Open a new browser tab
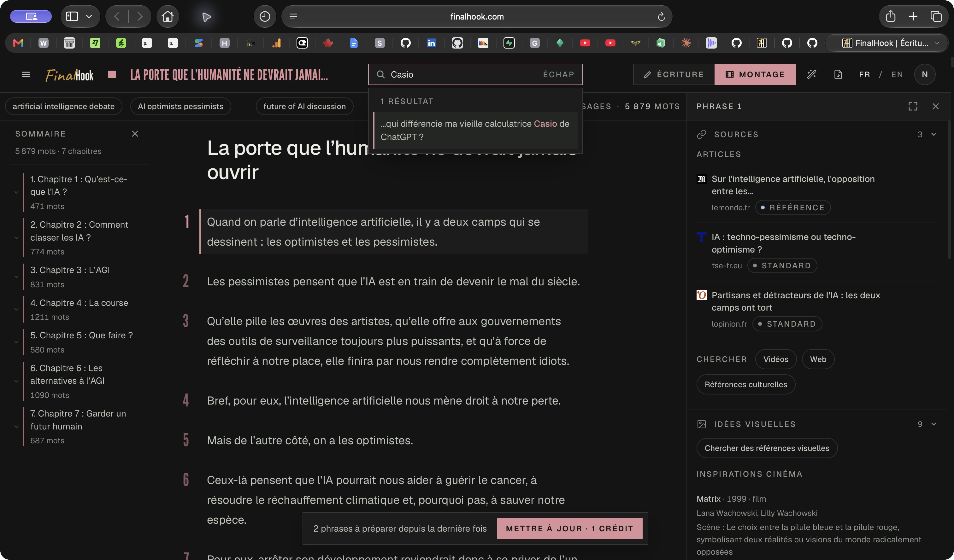This screenshot has height=560, width=954. [x=913, y=16]
